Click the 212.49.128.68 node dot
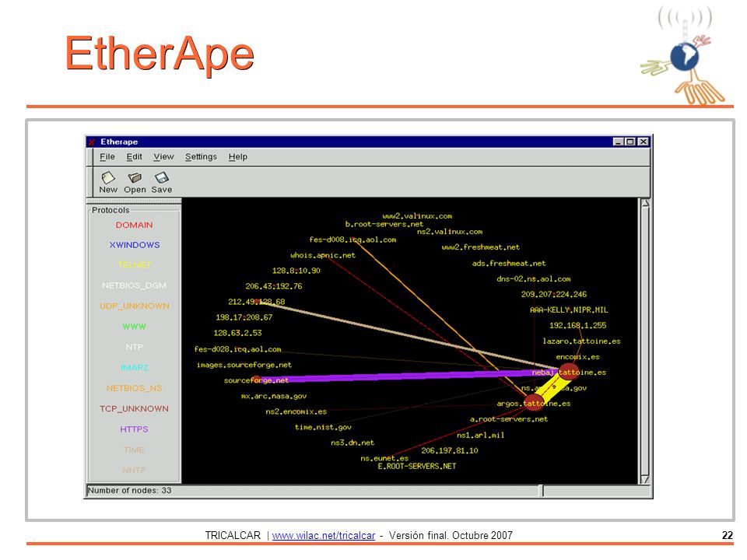 tap(258, 301)
